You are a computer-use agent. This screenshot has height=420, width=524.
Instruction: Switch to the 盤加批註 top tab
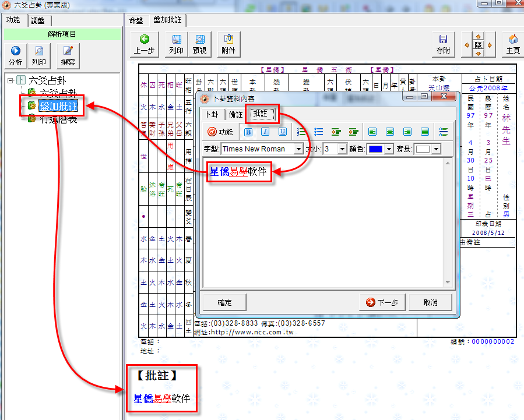[x=168, y=20]
